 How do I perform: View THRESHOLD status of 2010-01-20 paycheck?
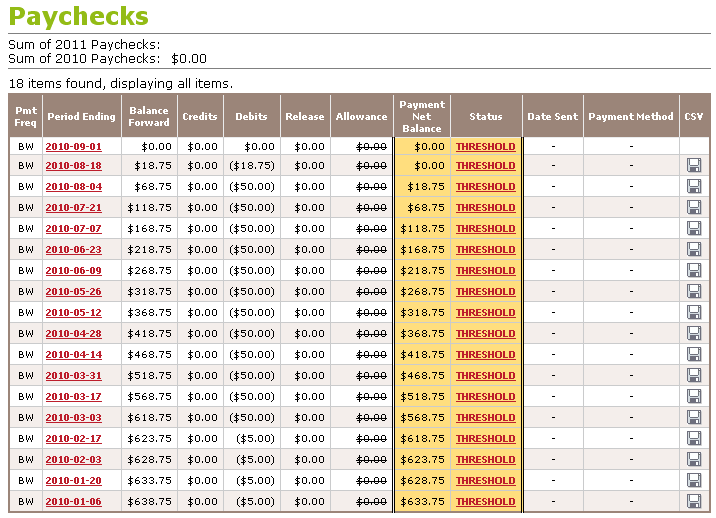coord(485,481)
